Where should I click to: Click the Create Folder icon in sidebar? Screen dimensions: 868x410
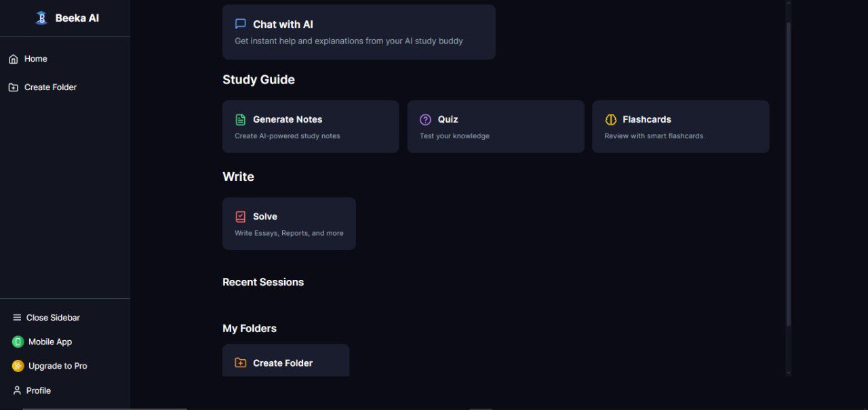pyautogui.click(x=12, y=87)
